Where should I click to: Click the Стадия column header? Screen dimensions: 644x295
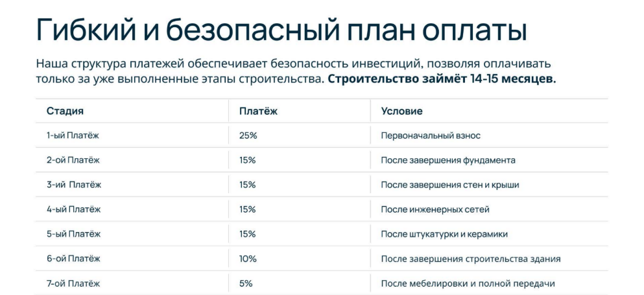(65, 111)
